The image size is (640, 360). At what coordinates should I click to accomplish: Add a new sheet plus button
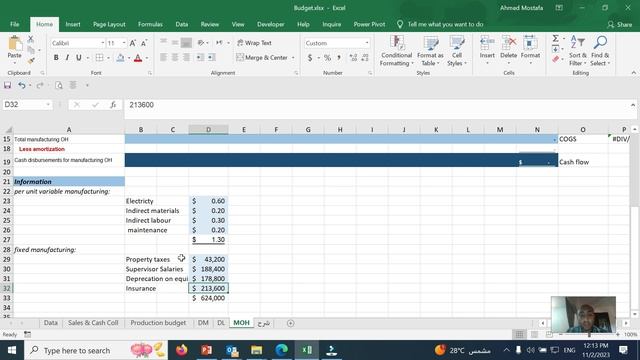point(290,323)
